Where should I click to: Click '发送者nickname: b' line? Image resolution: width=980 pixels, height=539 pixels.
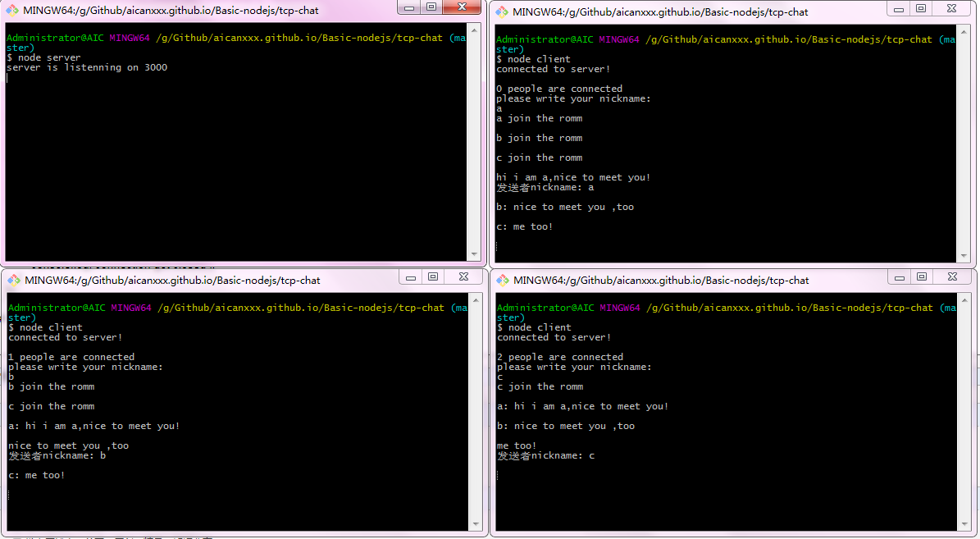click(57, 455)
